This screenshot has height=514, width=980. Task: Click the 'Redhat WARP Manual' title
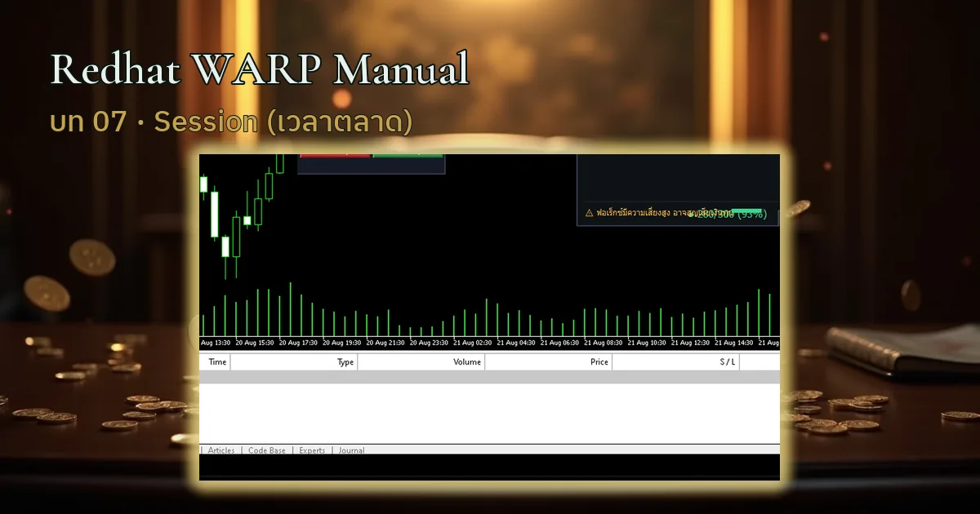click(x=260, y=70)
